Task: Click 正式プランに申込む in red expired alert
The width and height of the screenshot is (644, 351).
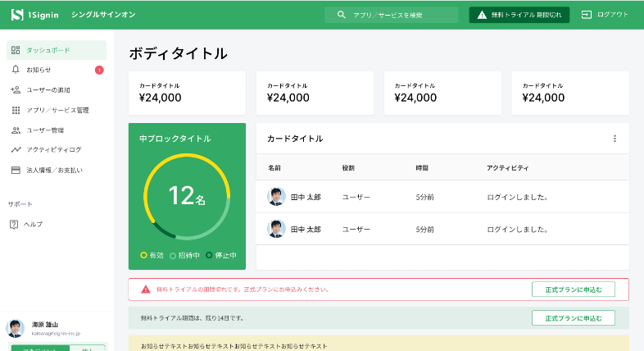Action: tap(573, 289)
